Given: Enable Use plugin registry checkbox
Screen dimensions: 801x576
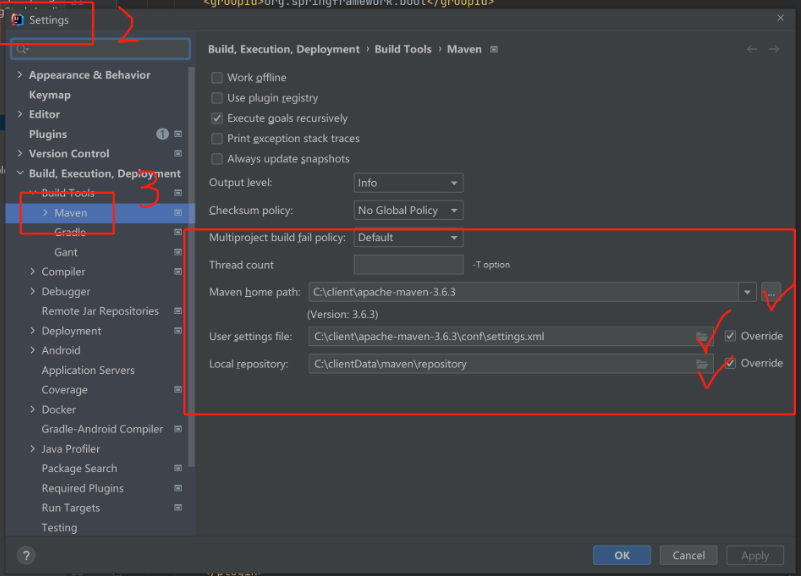Looking at the screenshot, I should (x=217, y=98).
